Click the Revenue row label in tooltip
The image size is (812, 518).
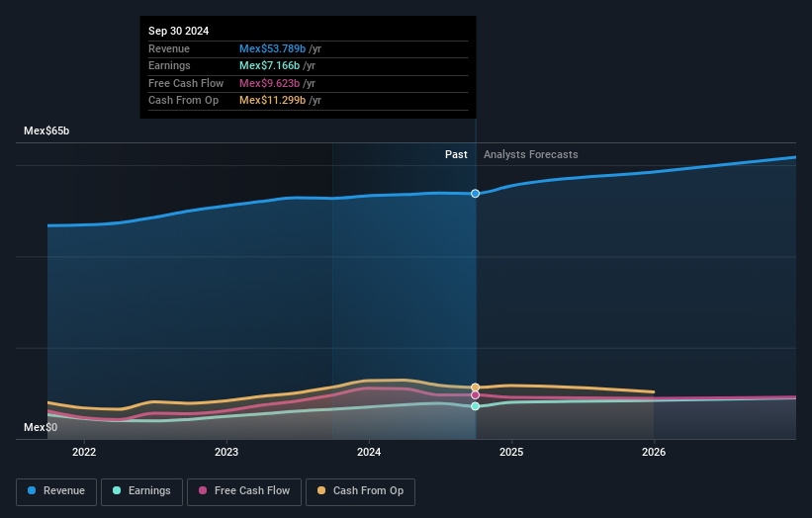(x=169, y=48)
